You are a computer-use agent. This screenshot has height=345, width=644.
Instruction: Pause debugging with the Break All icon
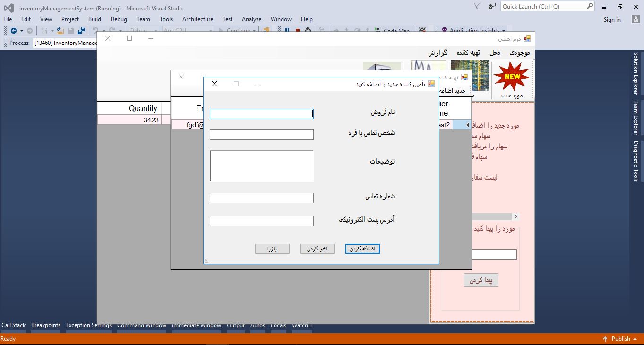pyautogui.click(x=287, y=30)
